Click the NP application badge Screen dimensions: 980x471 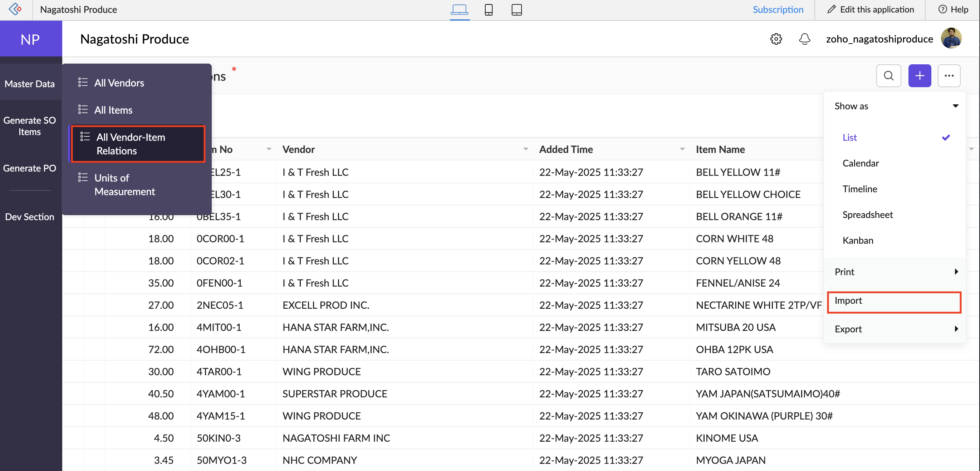(31, 39)
